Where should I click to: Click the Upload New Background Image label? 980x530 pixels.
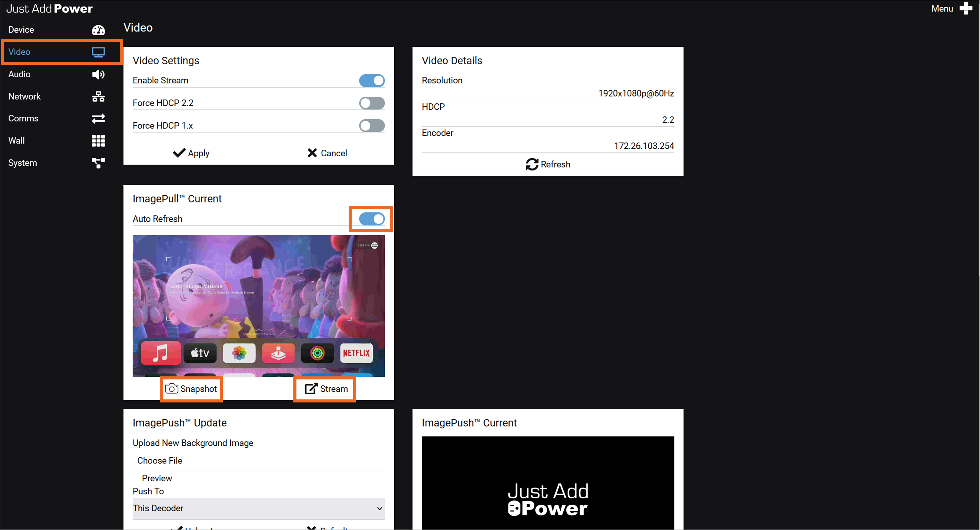(x=193, y=443)
